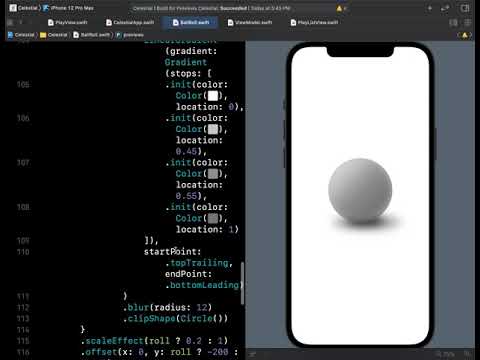480x360 pixels.
Task: Open the white color swatch on line 105
Action: pyautogui.click(x=213, y=96)
